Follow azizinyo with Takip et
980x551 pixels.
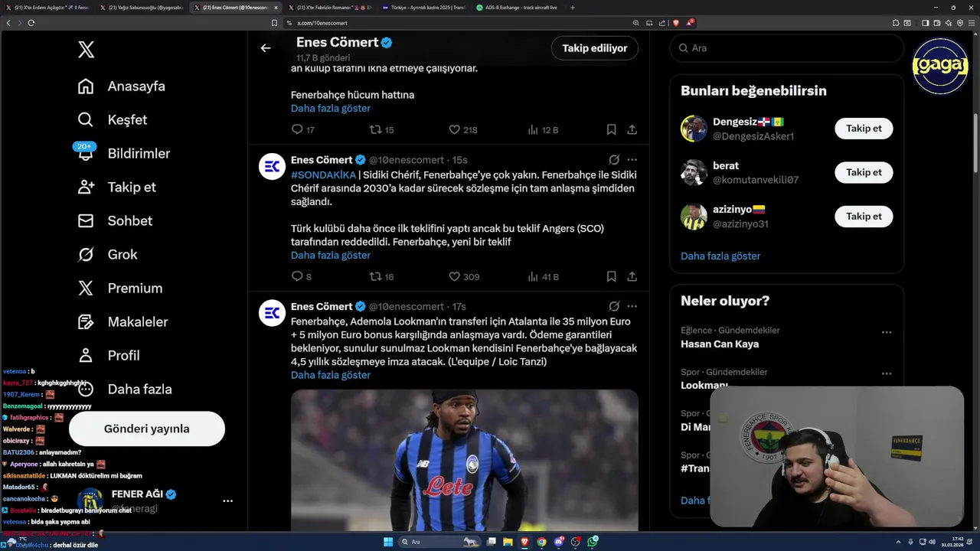point(864,217)
